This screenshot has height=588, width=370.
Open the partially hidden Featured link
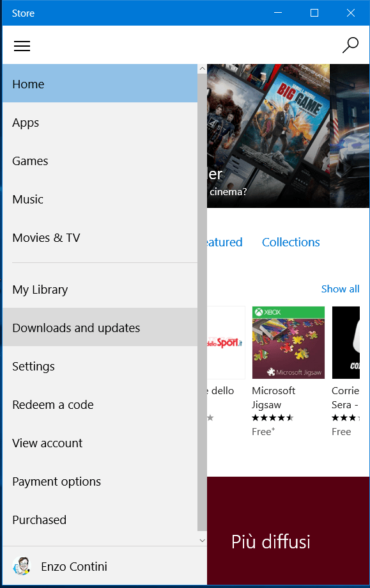(x=225, y=242)
